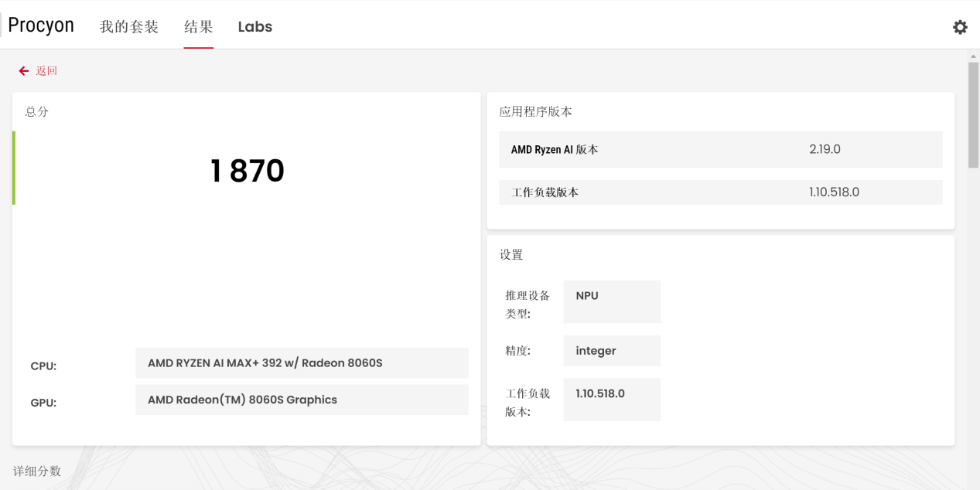The image size is (980, 490).
Task: Click the NPU inference device value
Action: click(611, 301)
